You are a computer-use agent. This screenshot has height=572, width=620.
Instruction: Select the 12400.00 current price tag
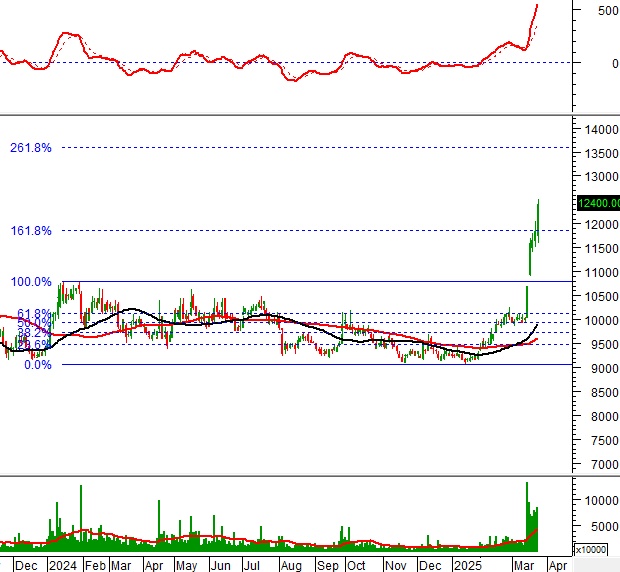pos(599,203)
